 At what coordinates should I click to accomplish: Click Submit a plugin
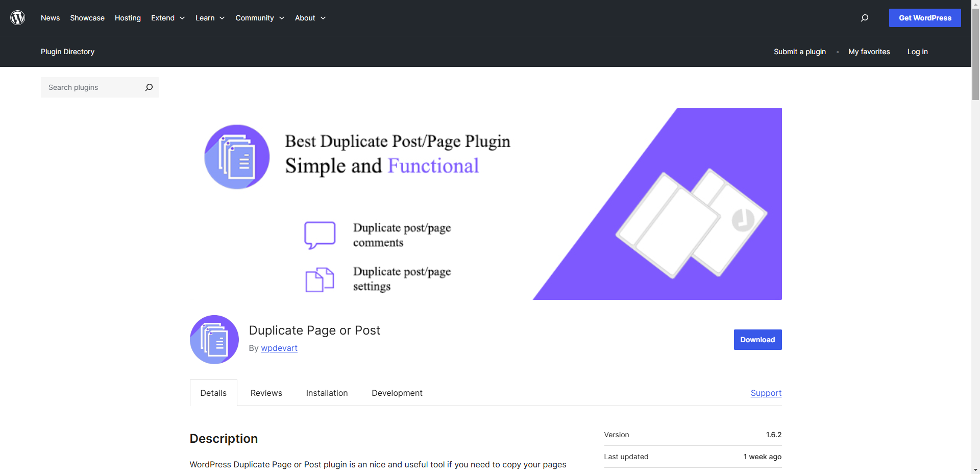pyautogui.click(x=799, y=52)
